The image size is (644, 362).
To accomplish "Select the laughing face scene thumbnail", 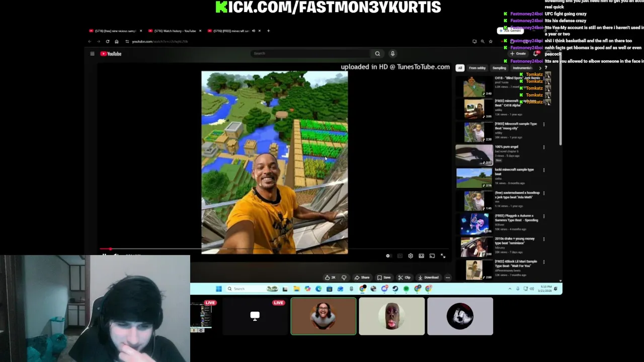I will 324,316.
